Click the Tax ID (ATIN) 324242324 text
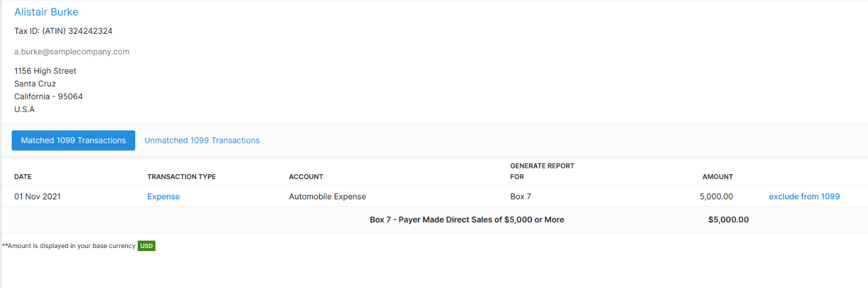The height and width of the screenshot is (288, 868). [63, 31]
